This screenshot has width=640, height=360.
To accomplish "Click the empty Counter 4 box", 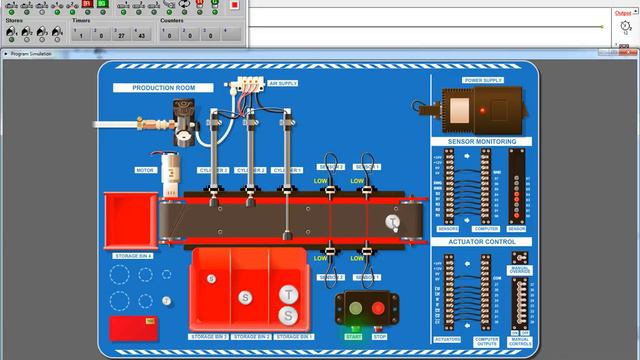I will [231, 34].
